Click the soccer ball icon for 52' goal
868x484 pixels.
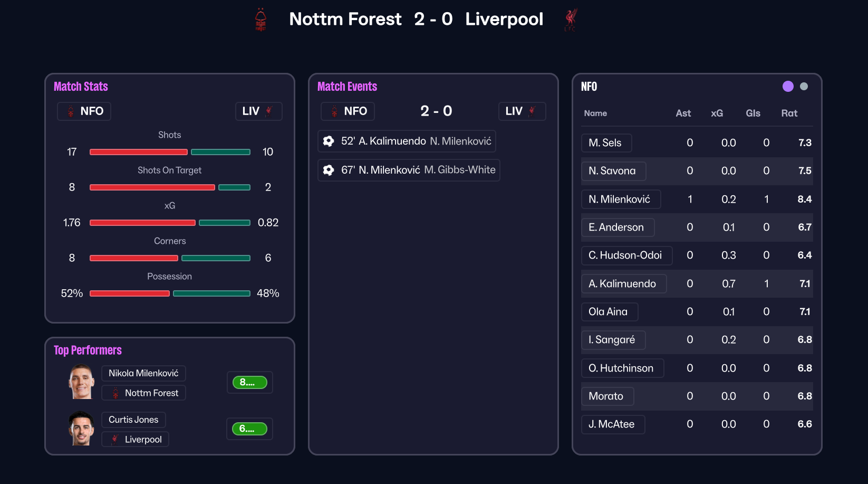tap(329, 141)
